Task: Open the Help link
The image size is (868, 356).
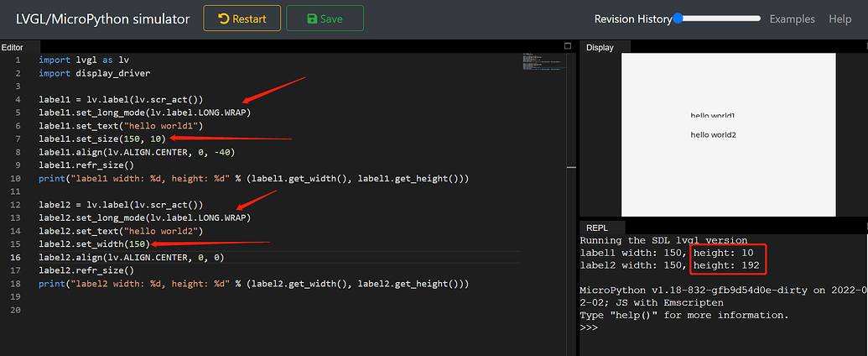Action: 839,18
